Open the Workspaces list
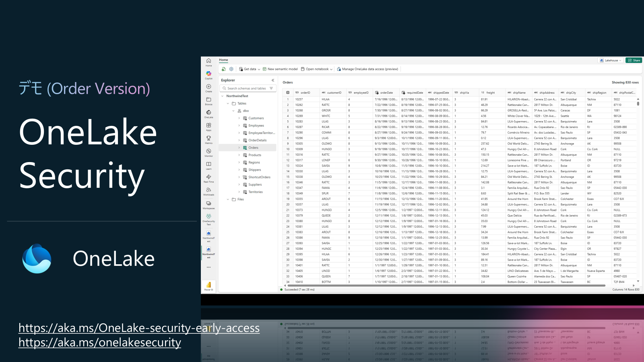This screenshot has height=362, width=644. 208,205
